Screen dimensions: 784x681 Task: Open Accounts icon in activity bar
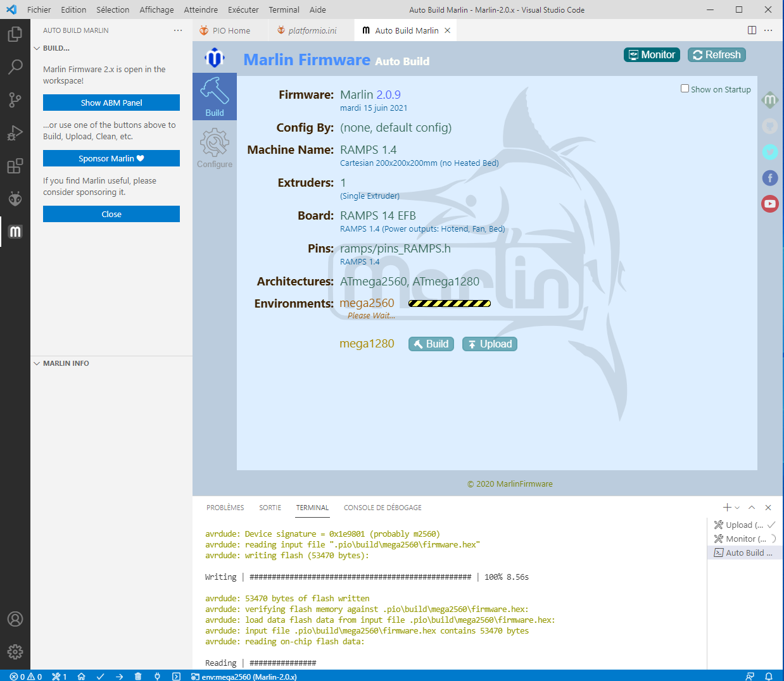click(x=15, y=619)
